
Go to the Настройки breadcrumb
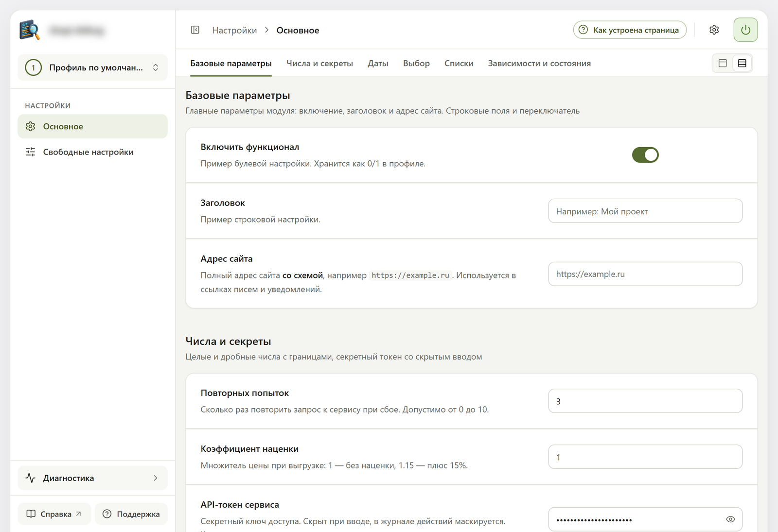234,30
